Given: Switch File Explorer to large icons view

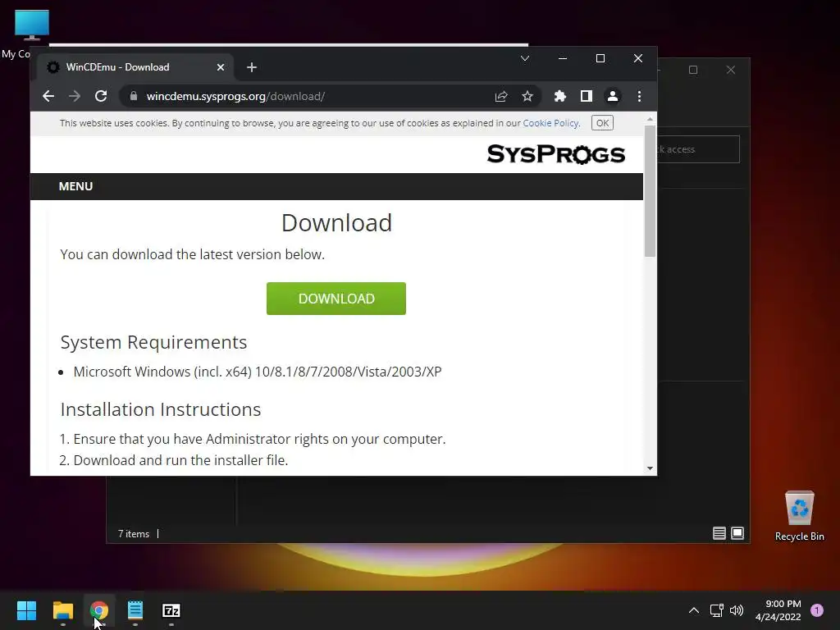Looking at the screenshot, I should coord(737,533).
